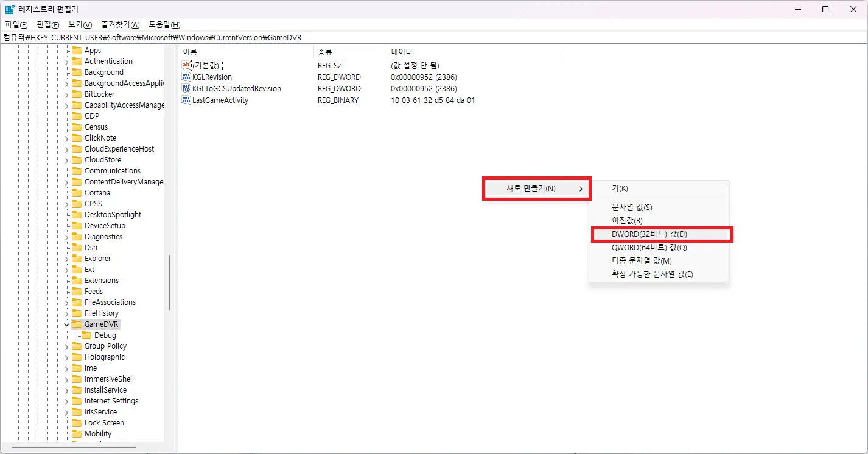The image size is (868, 454).
Task: Click the BitLocker folder icon
Action: pos(77,94)
